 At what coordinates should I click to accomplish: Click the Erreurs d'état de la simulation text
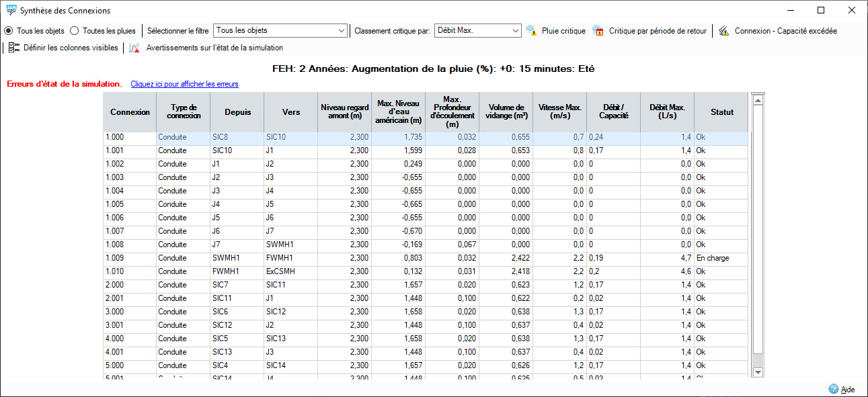click(x=65, y=84)
